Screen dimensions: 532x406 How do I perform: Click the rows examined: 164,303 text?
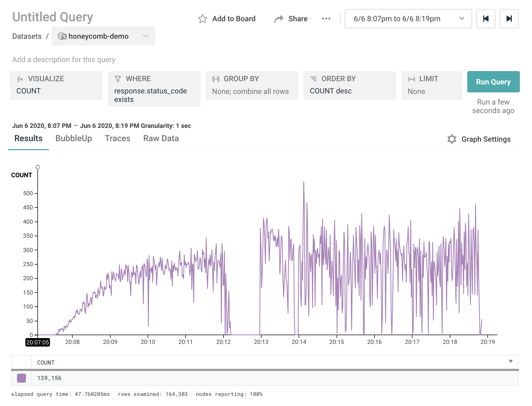152,394
